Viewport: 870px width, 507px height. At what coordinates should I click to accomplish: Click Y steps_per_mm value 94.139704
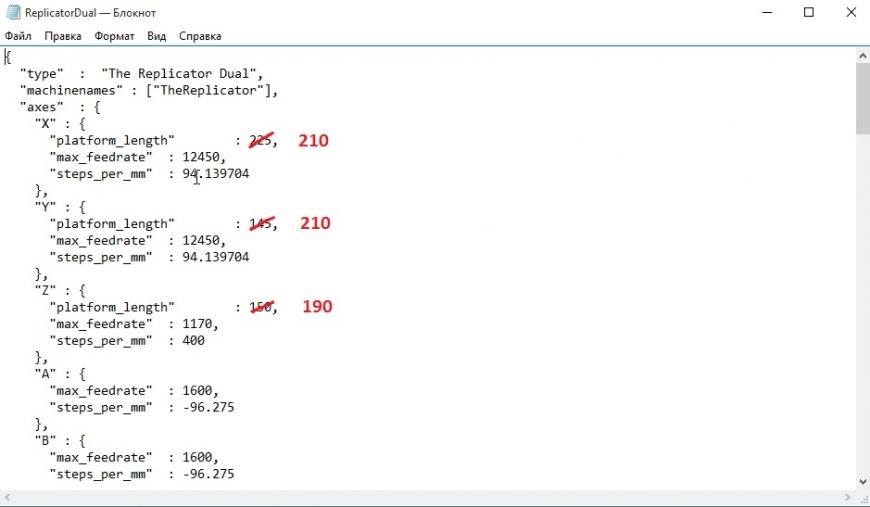216,257
